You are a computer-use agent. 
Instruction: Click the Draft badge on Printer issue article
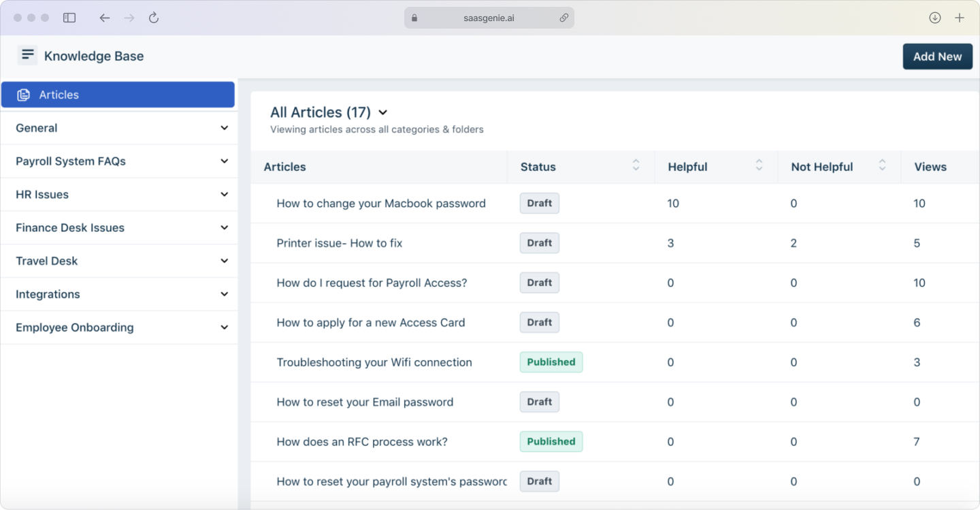pyautogui.click(x=539, y=242)
